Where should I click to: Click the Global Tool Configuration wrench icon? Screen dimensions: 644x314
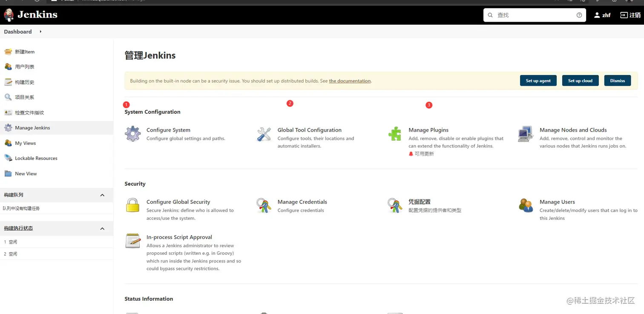click(x=264, y=134)
